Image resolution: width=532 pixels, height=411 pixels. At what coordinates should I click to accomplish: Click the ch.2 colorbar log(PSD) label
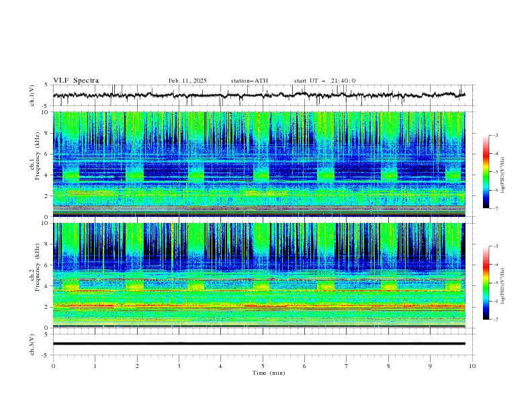504,286
